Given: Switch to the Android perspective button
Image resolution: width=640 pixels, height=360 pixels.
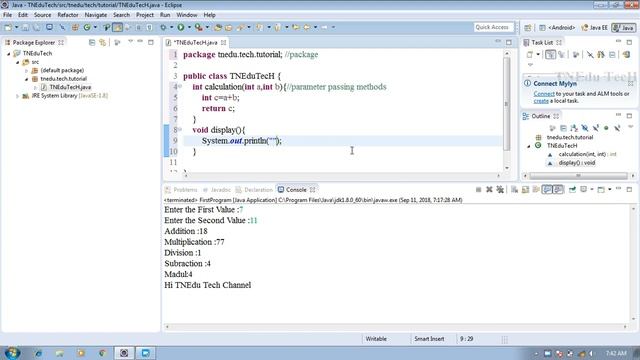Looking at the screenshot, I should coord(557,28).
